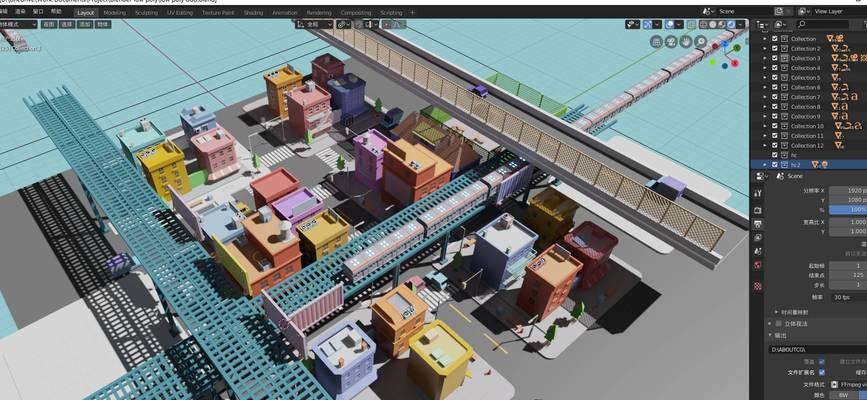Open the 窗口 (Window) menu
The image size is (867, 400).
(x=38, y=12)
